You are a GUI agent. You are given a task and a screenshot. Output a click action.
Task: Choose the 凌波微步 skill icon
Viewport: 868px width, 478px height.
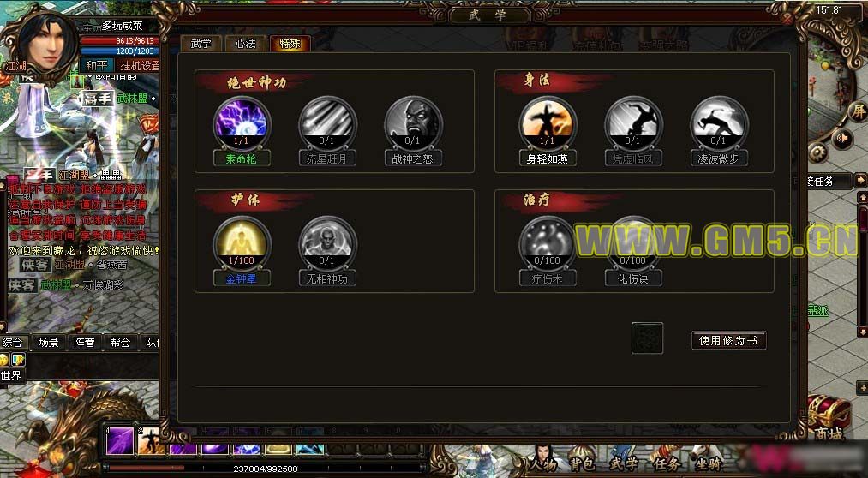[x=719, y=123]
